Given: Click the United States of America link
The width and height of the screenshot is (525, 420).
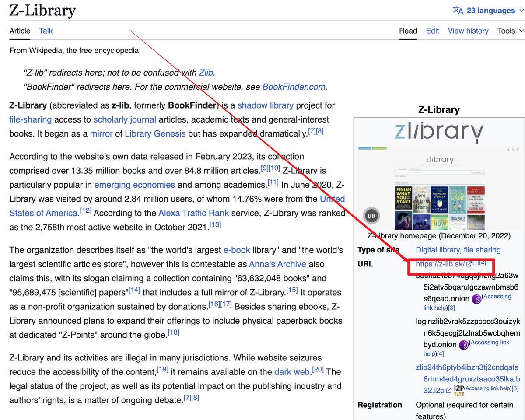Looking at the screenshot, I should tap(177, 206).
